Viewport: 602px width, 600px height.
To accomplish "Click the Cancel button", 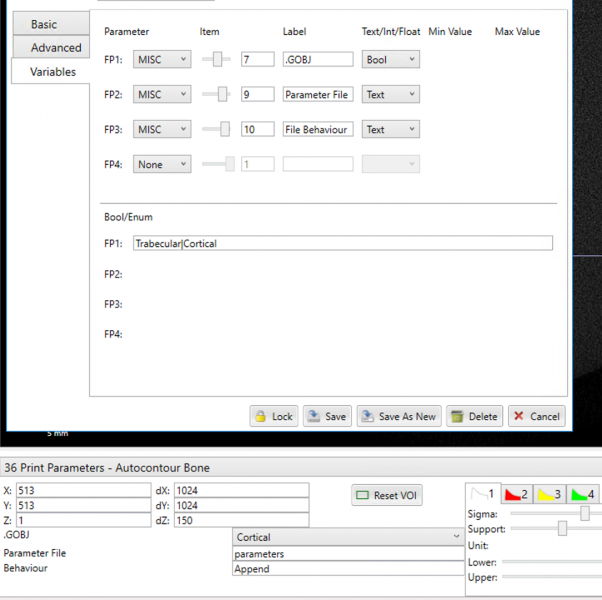I will click(x=537, y=416).
